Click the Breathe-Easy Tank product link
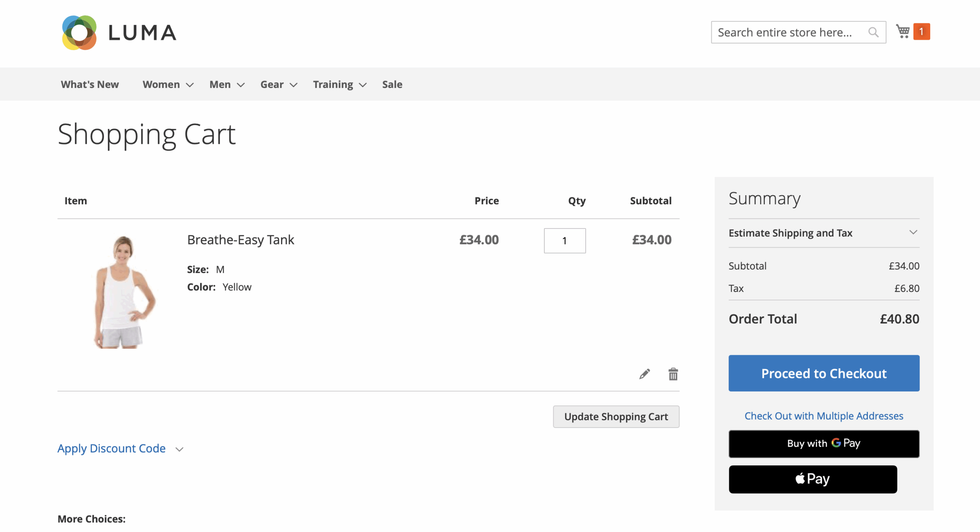Image resolution: width=980 pixels, height=532 pixels. pyautogui.click(x=240, y=240)
